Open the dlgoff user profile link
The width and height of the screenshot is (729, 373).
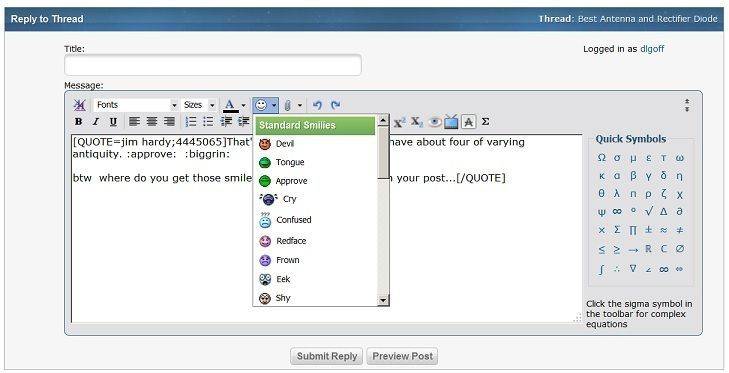tap(652, 49)
